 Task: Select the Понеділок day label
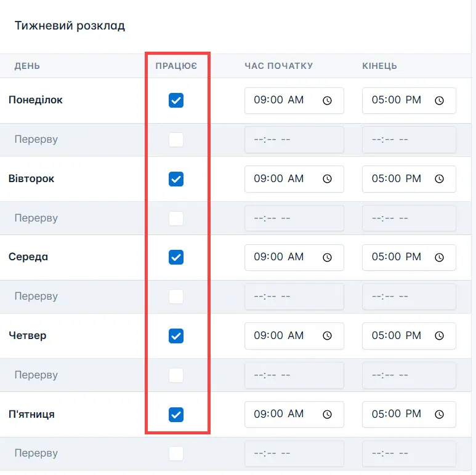[x=36, y=100]
